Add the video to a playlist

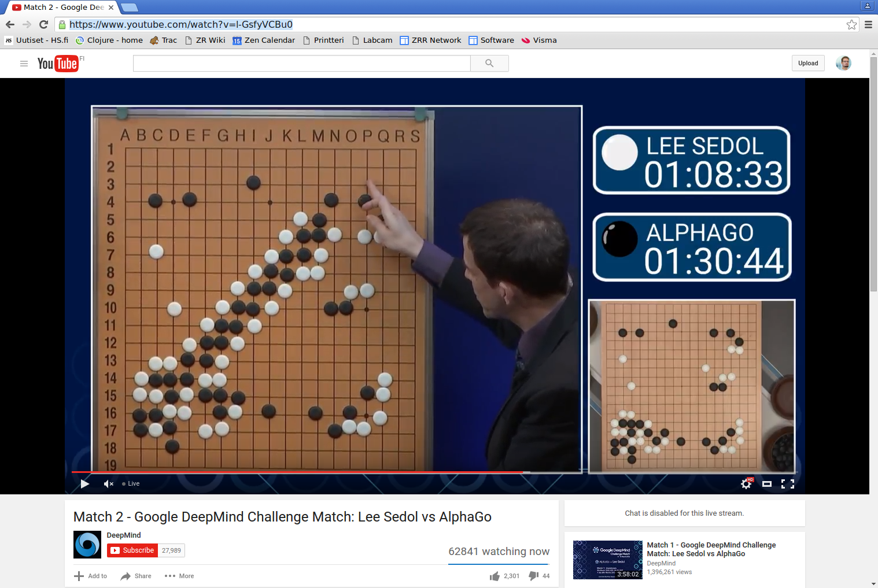point(91,576)
